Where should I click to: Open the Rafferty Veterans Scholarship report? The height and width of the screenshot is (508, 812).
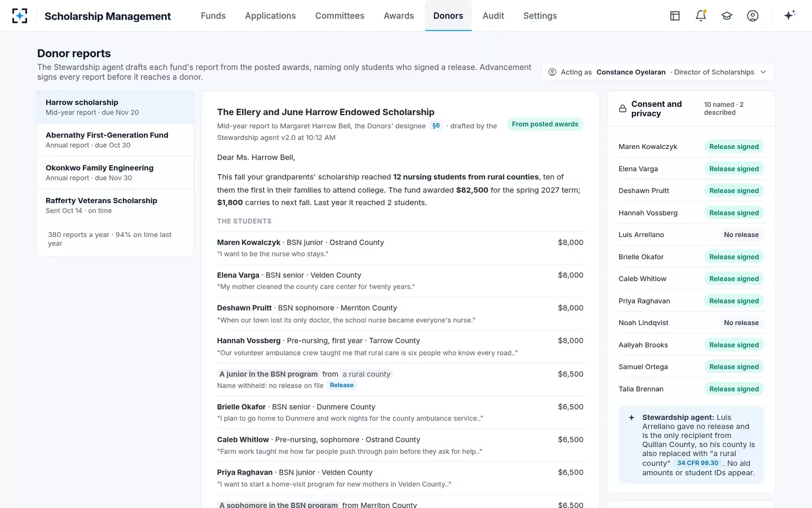pyautogui.click(x=115, y=205)
